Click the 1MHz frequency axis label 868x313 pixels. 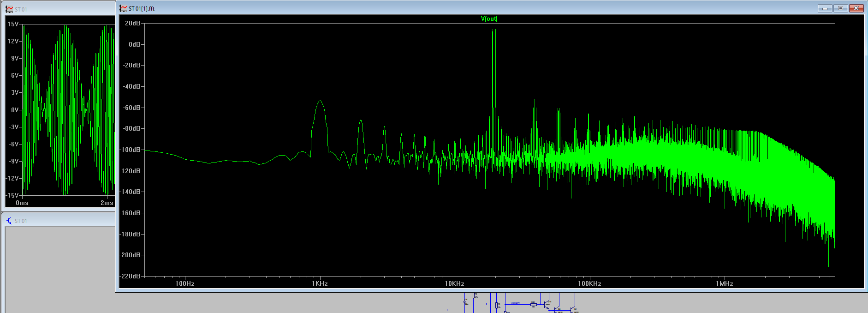pos(725,283)
